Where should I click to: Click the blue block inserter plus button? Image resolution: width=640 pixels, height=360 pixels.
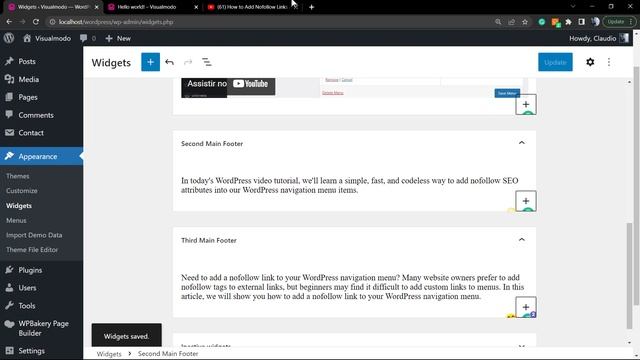(x=150, y=62)
